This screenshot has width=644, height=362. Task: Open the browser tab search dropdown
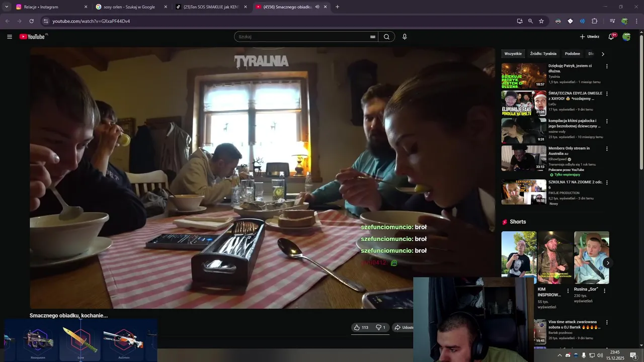point(7,7)
